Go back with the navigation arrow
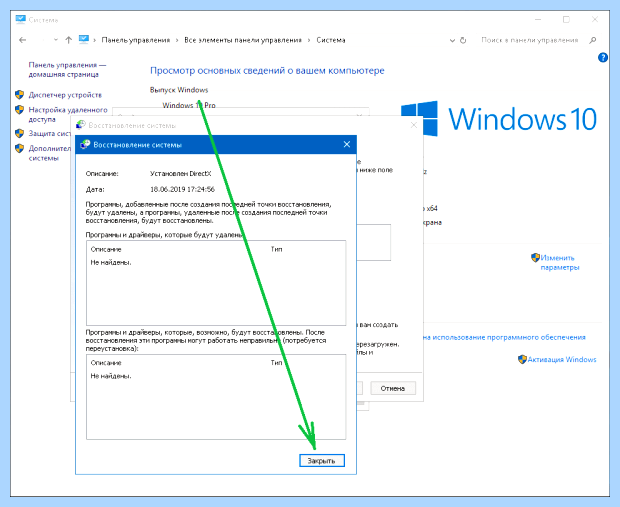Viewport: 620px width, 507px height. pos(23,40)
